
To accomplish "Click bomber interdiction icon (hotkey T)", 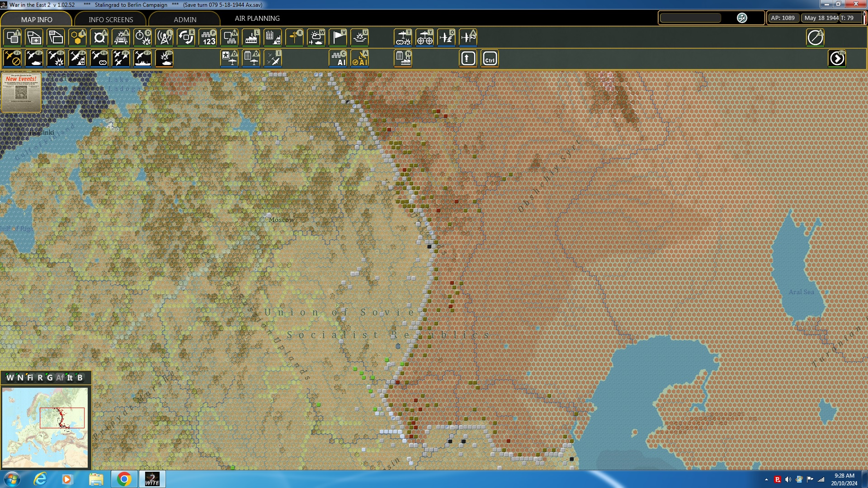I will 403,38.
